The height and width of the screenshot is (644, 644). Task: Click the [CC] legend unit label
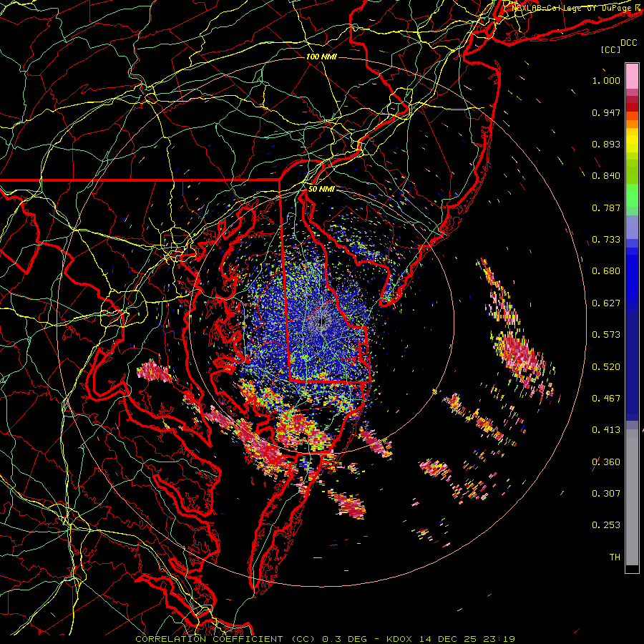point(611,49)
